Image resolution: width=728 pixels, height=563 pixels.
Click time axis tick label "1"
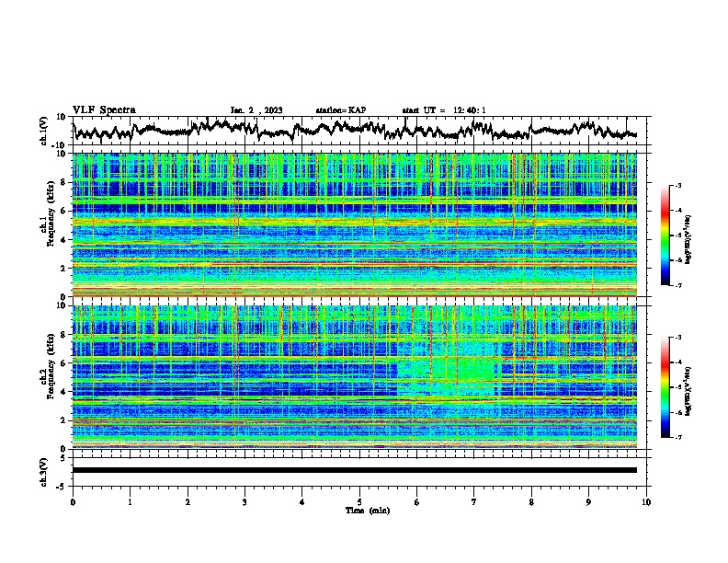pos(130,502)
